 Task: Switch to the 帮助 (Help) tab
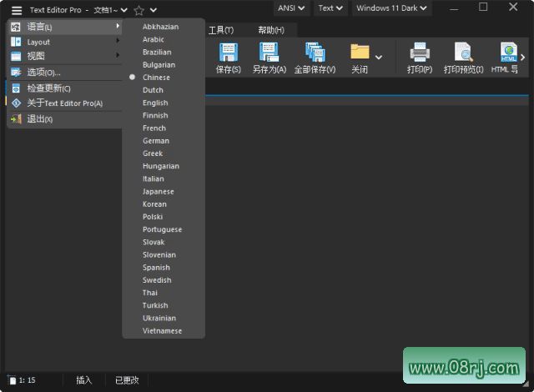pyautogui.click(x=270, y=30)
